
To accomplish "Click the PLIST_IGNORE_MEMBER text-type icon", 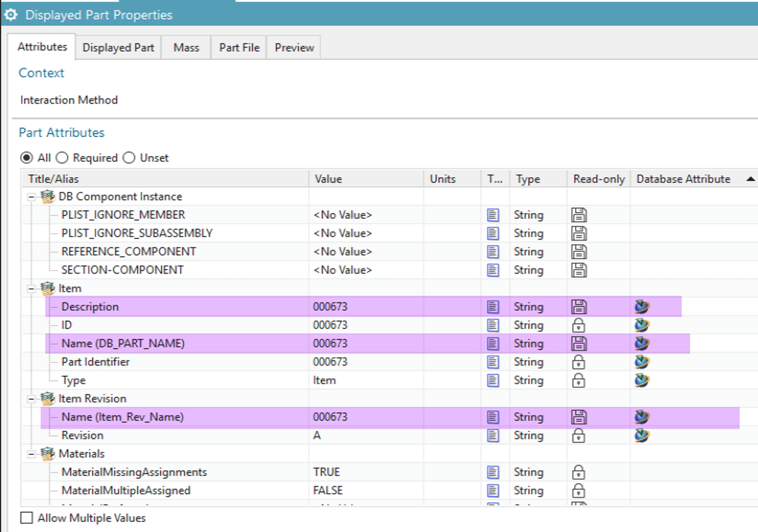I will [493, 215].
